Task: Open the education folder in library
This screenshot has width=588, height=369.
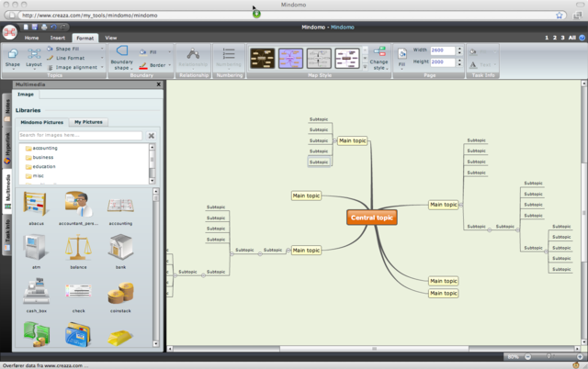Action: (x=40, y=167)
